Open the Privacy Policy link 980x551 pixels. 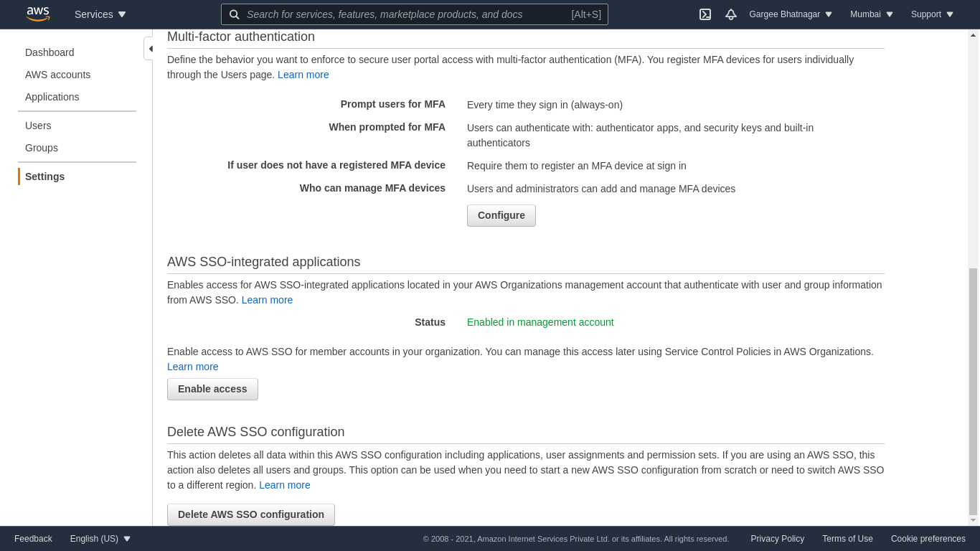(x=777, y=539)
